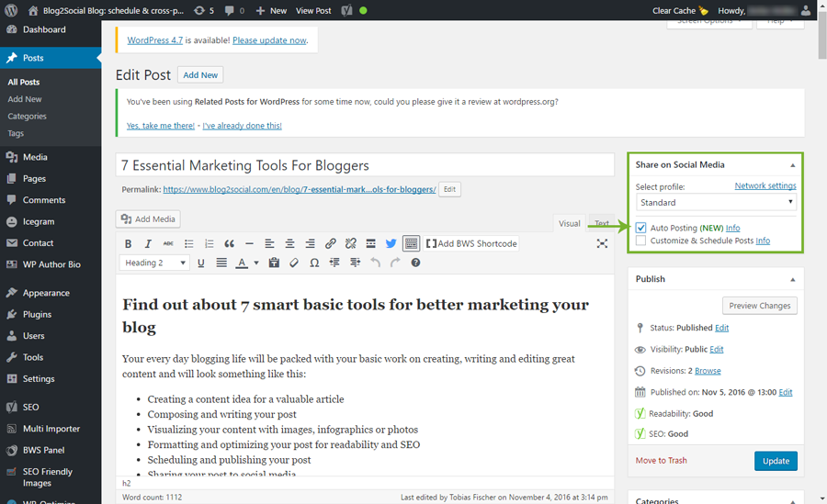Switch to the Visual editor tab
The width and height of the screenshot is (827, 504).
[569, 223]
